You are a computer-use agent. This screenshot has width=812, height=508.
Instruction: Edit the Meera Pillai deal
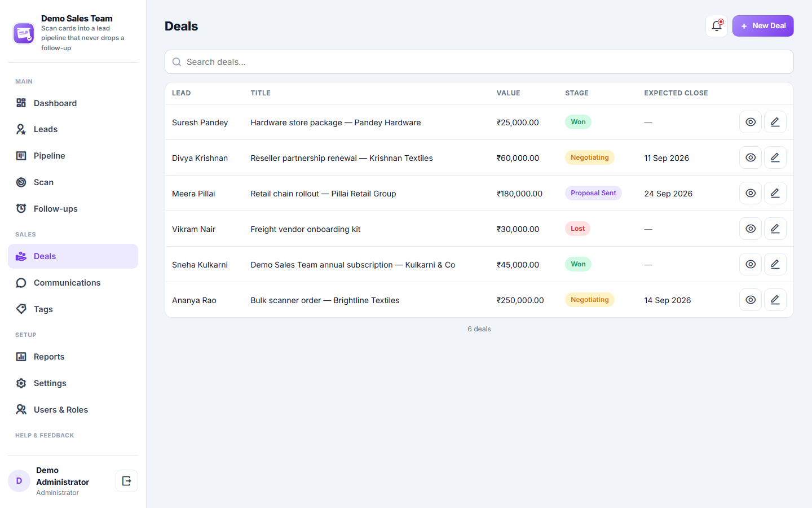coord(775,193)
